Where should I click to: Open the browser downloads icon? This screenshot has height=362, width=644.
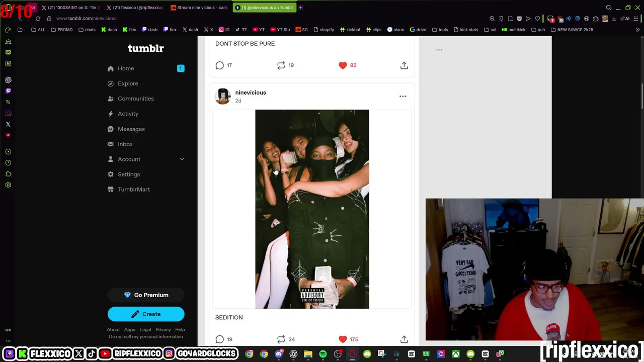point(614,19)
